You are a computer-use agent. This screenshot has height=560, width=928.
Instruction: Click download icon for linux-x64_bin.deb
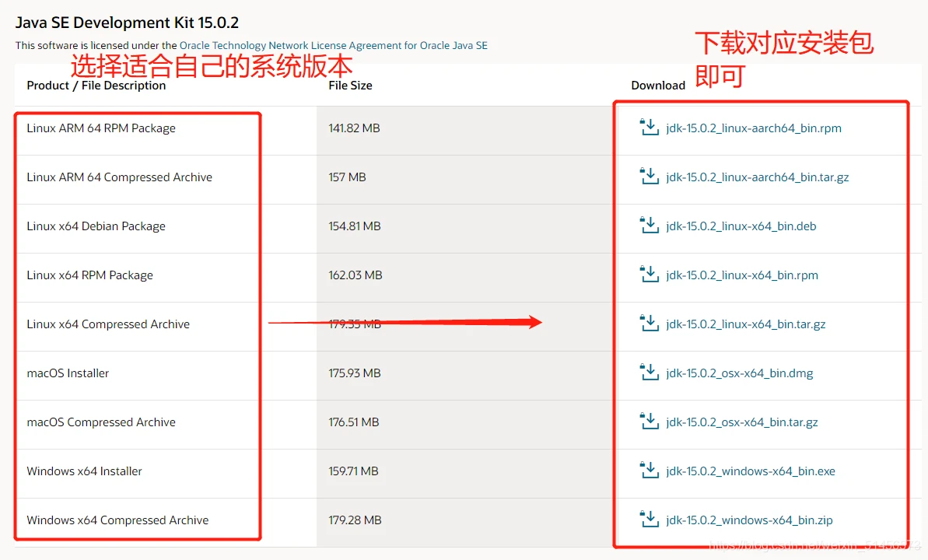[650, 226]
